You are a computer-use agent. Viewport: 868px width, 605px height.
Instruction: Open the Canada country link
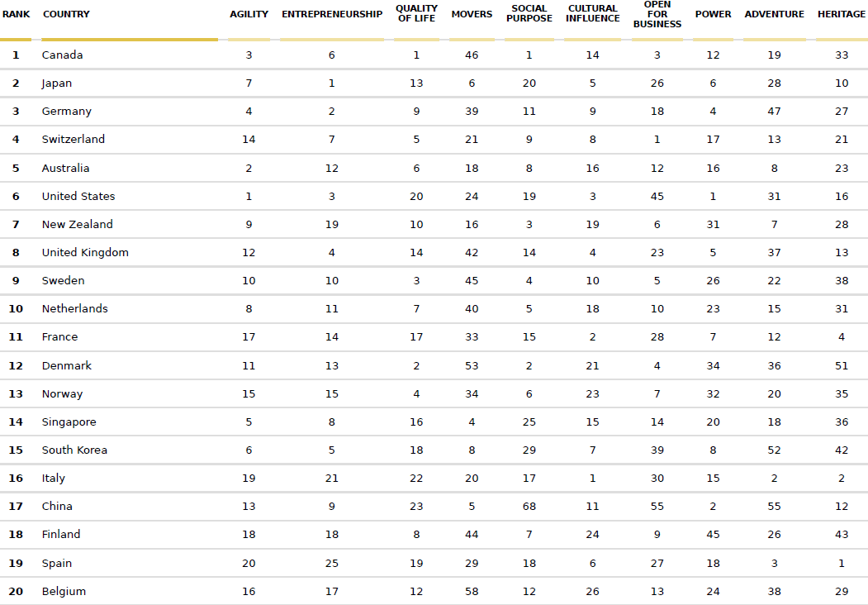pos(63,55)
